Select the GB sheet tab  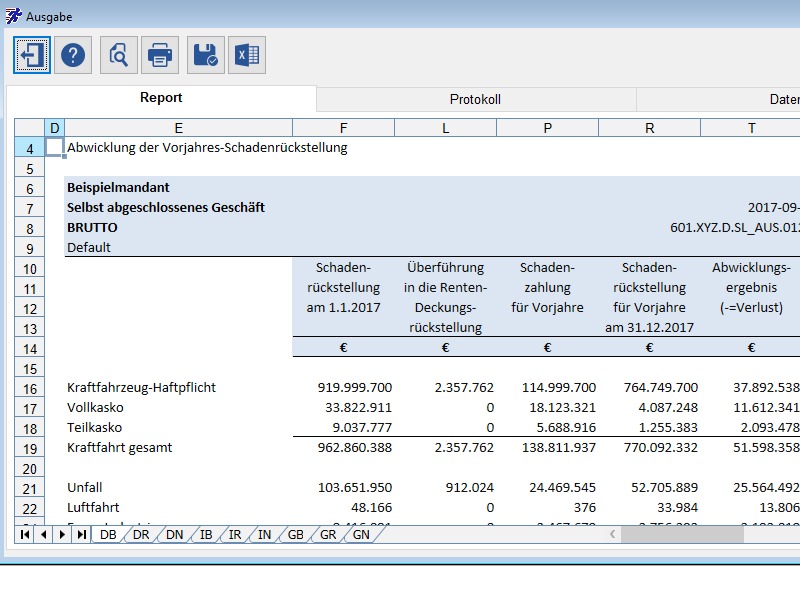click(x=296, y=535)
